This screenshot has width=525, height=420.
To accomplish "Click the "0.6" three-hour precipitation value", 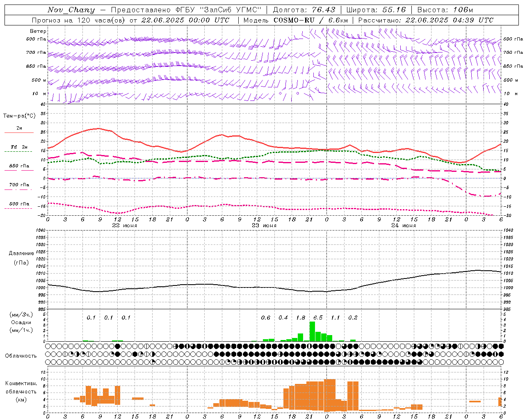I will coord(266,318).
